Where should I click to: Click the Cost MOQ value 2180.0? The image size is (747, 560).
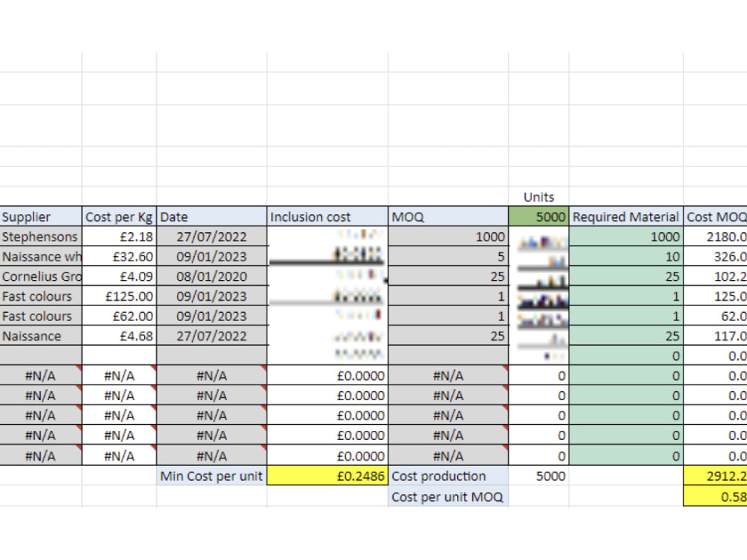(x=716, y=237)
